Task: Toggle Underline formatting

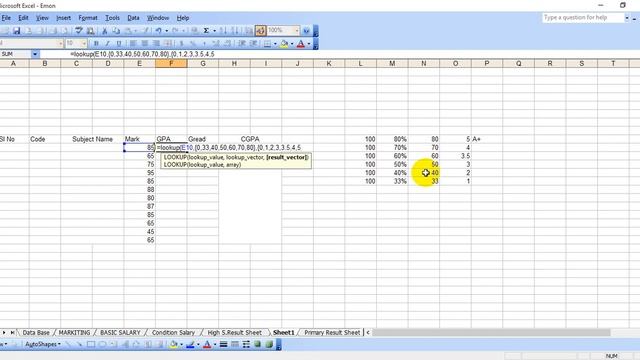Action: (x=119, y=44)
